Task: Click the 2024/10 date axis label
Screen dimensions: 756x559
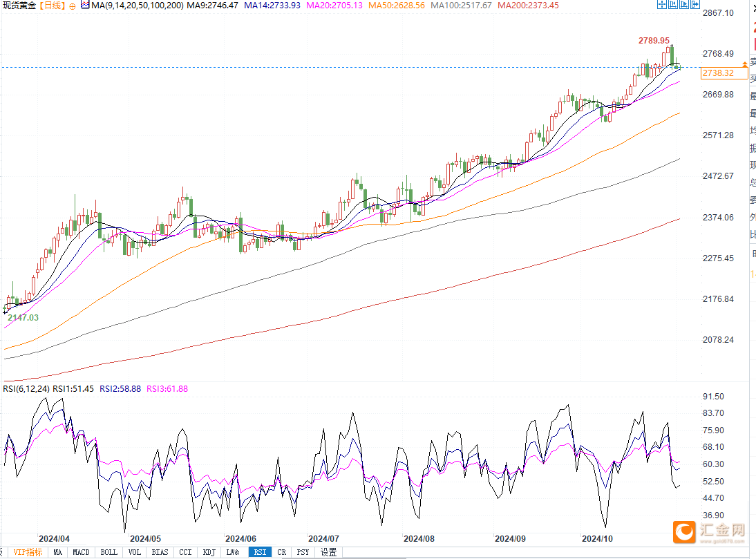Action: point(597,539)
